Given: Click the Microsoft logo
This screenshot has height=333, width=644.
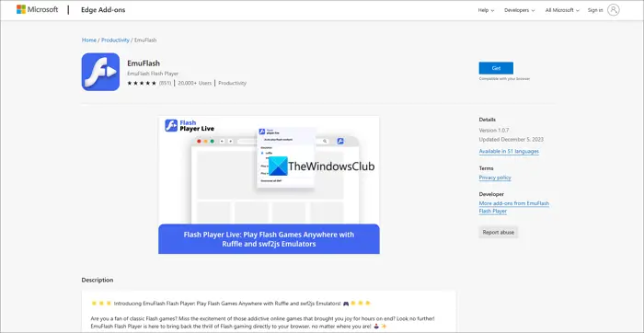Looking at the screenshot, I should pyautogui.click(x=38, y=10).
